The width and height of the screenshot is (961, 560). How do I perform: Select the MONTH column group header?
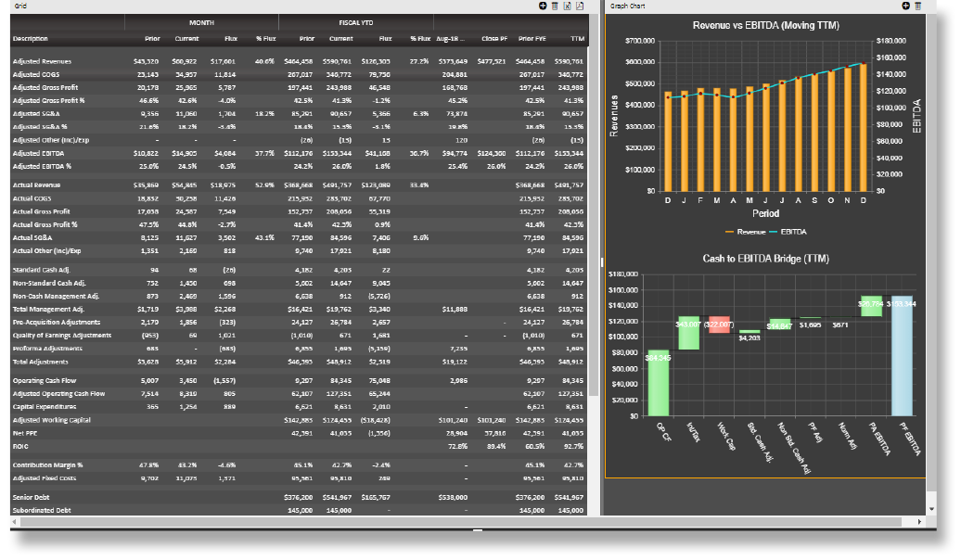coord(201,21)
